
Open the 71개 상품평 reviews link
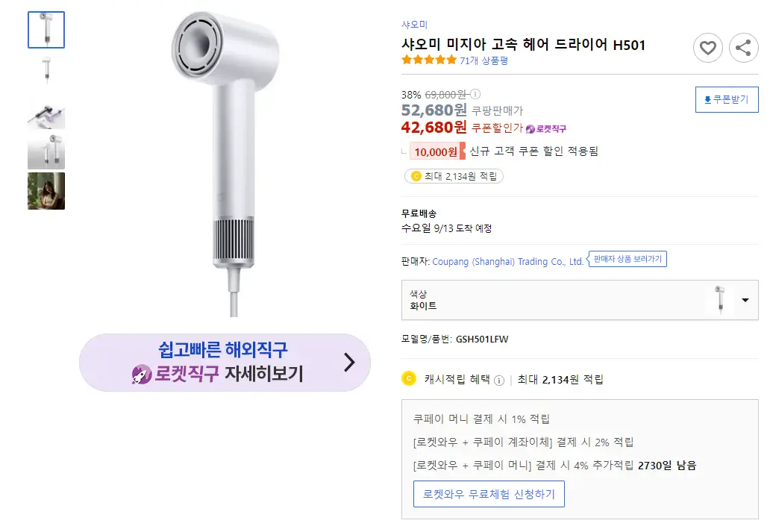(x=486, y=61)
